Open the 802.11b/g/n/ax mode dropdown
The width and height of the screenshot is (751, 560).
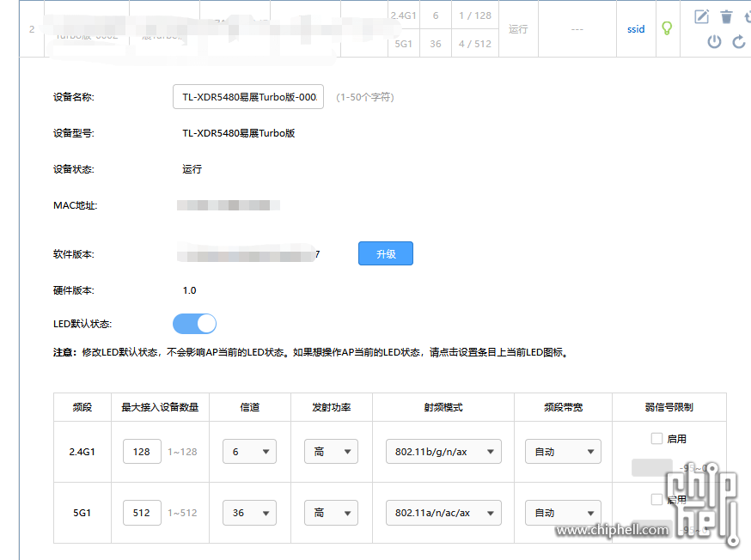443,452
